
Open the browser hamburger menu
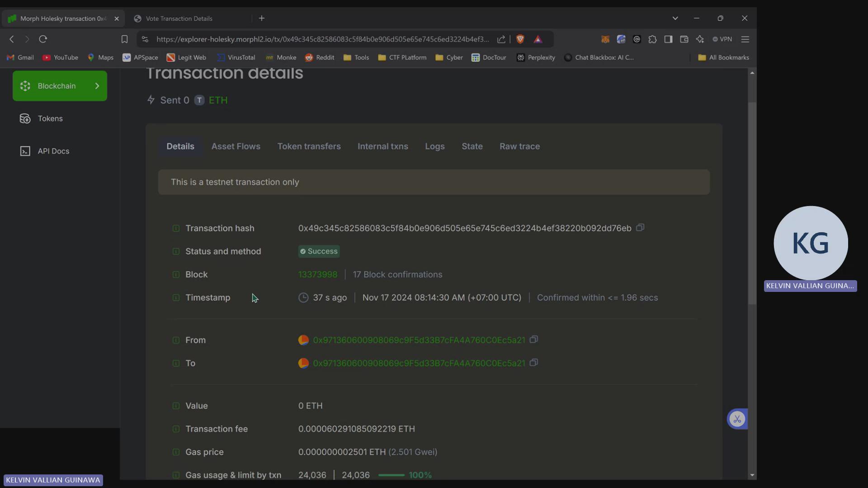coord(745,39)
